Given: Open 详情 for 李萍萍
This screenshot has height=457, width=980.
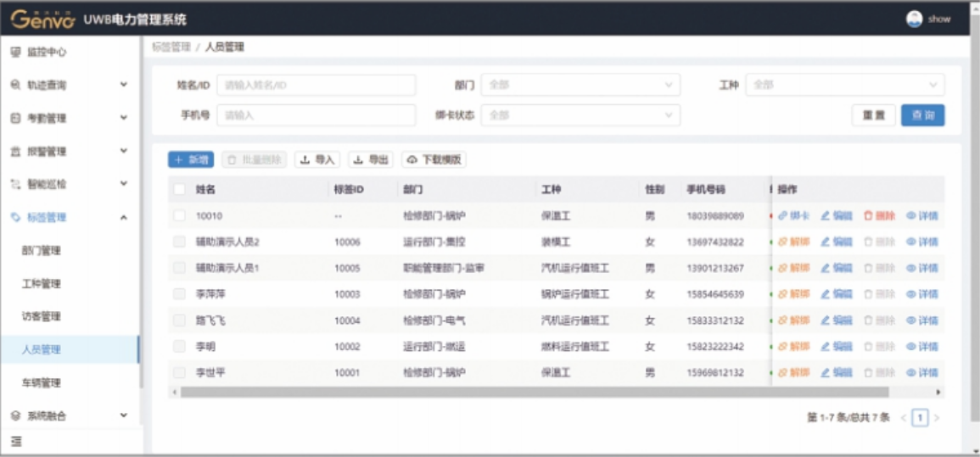Looking at the screenshot, I should click(x=922, y=294).
